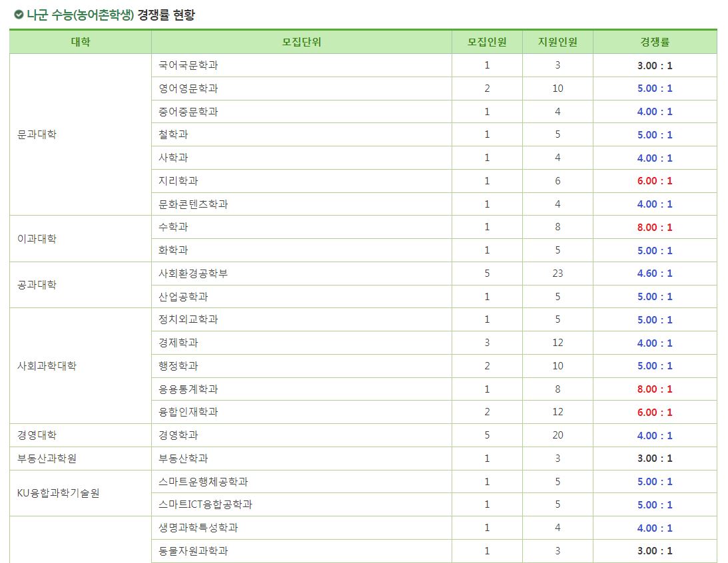Click the '경쟁률' column header
This screenshot has height=563, width=728.
[x=655, y=42]
